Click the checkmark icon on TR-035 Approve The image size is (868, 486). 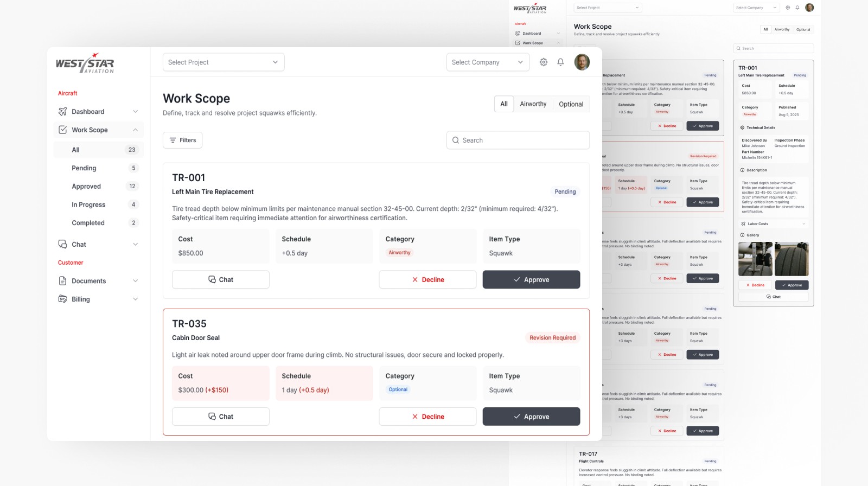[x=517, y=417]
